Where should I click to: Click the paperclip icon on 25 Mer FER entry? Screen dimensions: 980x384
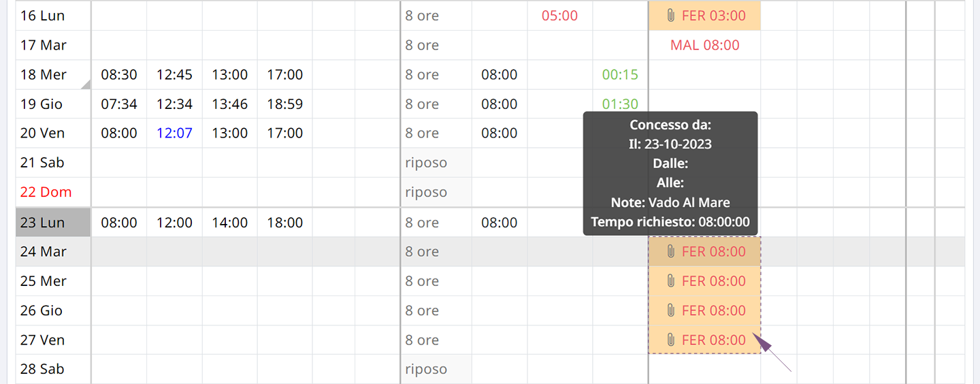(670, 281)
